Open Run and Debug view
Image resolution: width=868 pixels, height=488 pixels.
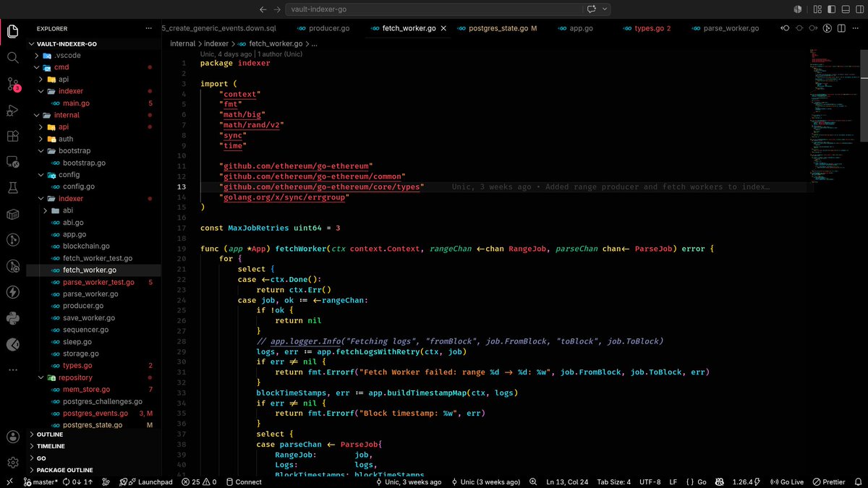pyautogui.click(x=12, y=110)
